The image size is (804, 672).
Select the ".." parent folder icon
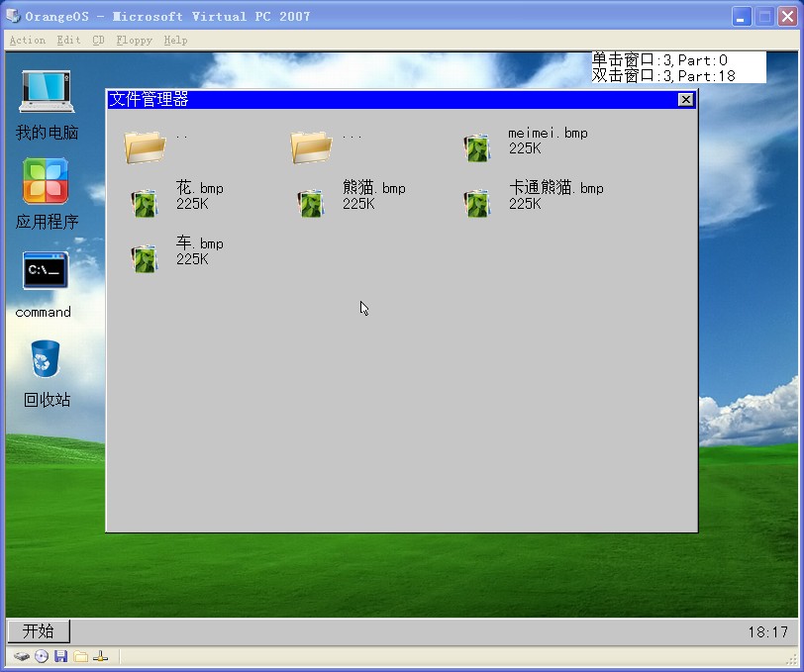pos(145,147)
